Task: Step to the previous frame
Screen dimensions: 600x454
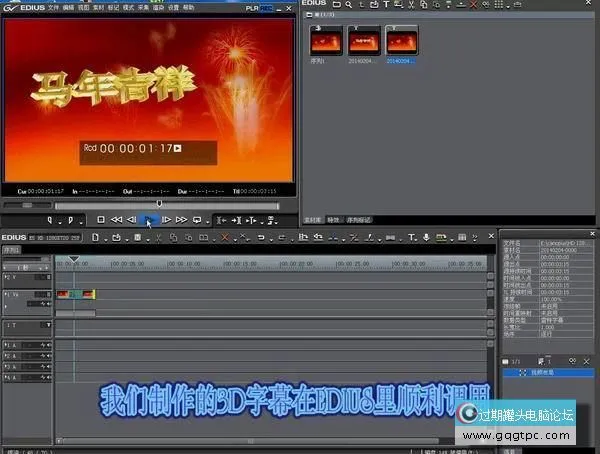Action: (131, 220)
